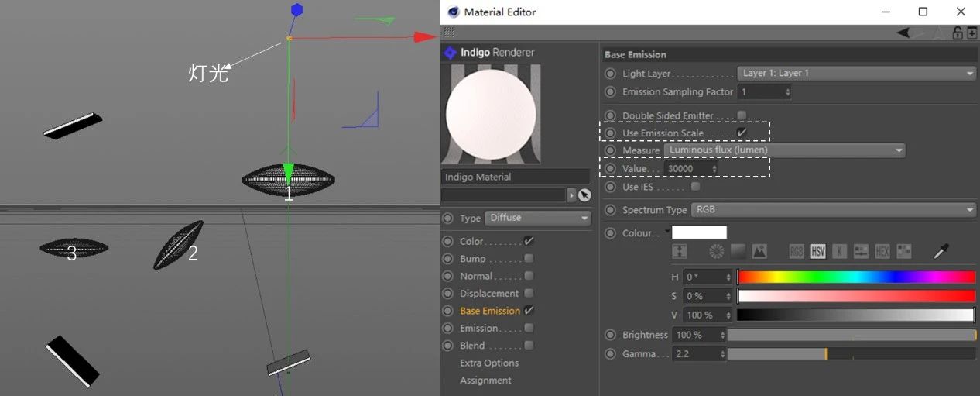The width and height of the screenshot is (980, 396).
Task: Switch to colour spectrum mode
Action: (738, 251)
